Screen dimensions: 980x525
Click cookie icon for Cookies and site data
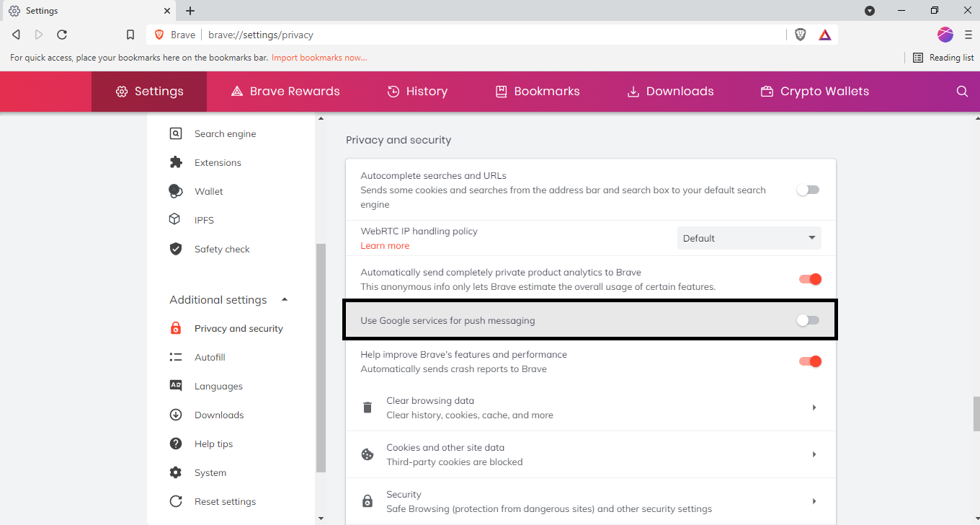367,454
